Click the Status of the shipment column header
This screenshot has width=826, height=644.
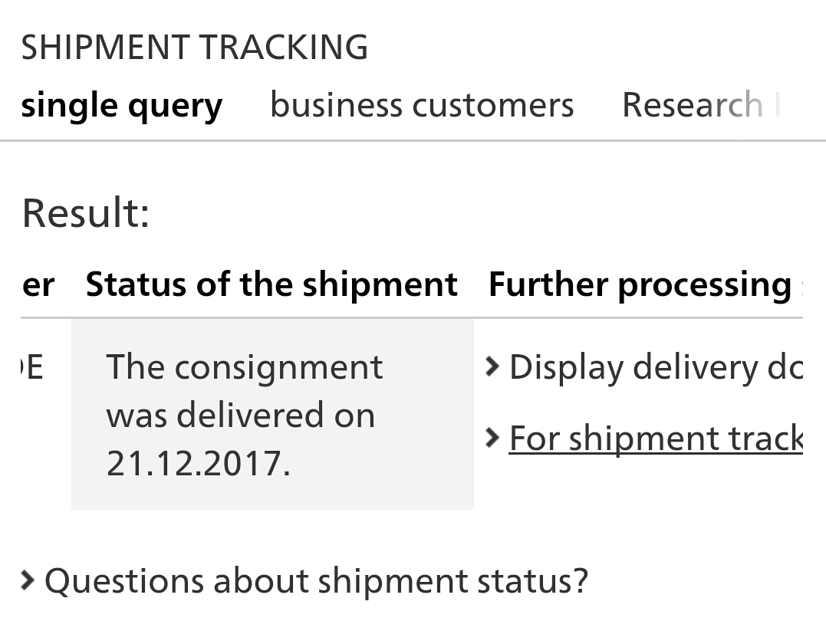point(271,284)
